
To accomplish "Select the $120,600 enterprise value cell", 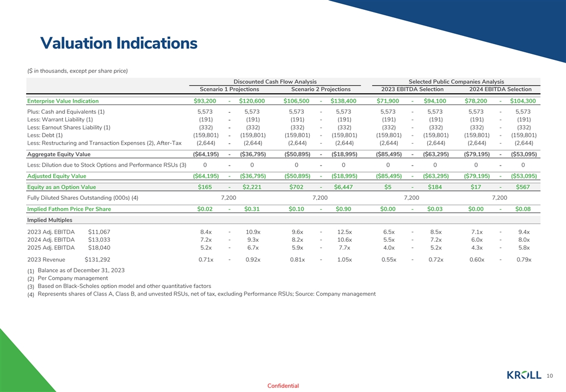I will (252, 101).
